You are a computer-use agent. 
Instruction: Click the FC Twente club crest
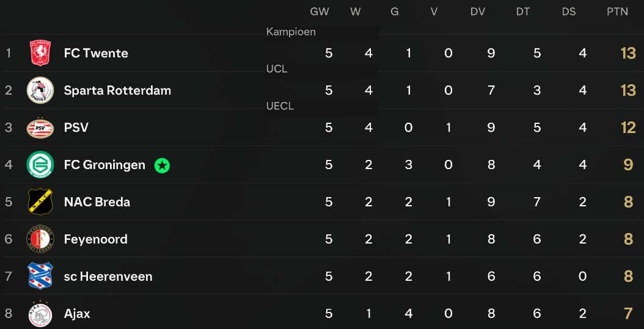click(x=40, y=53)
